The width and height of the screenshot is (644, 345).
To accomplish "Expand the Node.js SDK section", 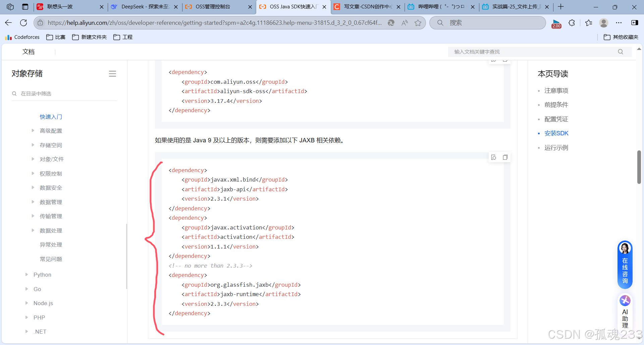I will pos(27,303).
